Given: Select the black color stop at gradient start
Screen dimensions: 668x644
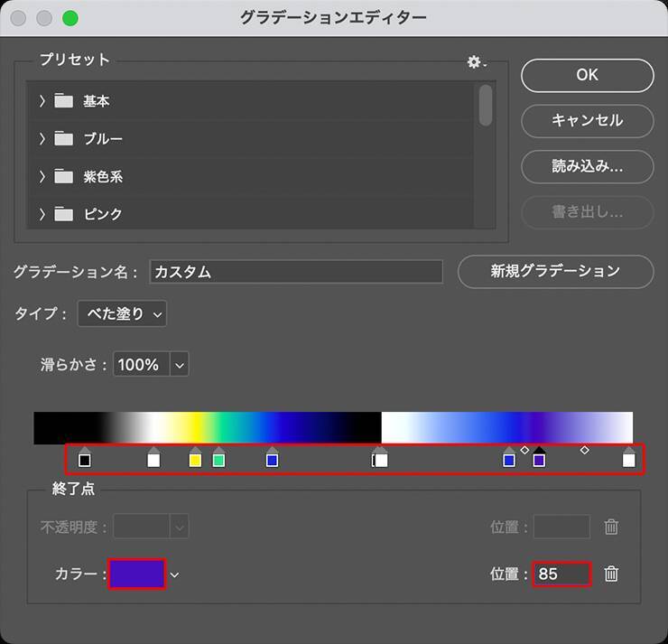Looking at the screenshot, I should coord(84,459).
